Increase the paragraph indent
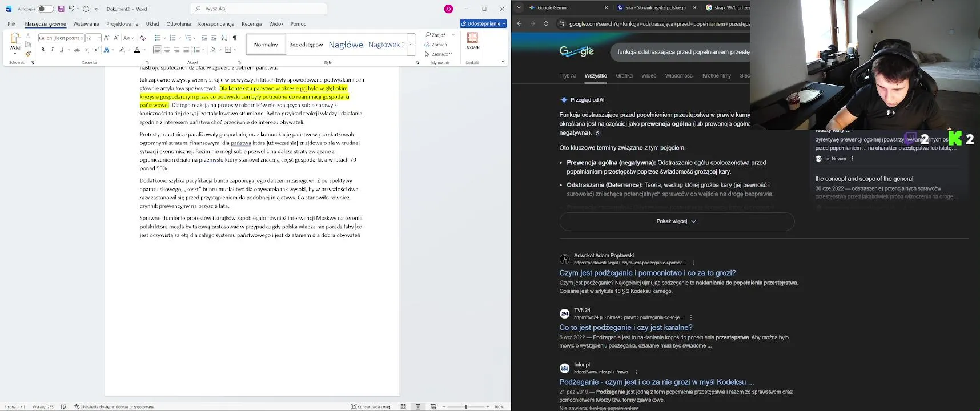Screen dimensions: 980x411 click(214, 38)
